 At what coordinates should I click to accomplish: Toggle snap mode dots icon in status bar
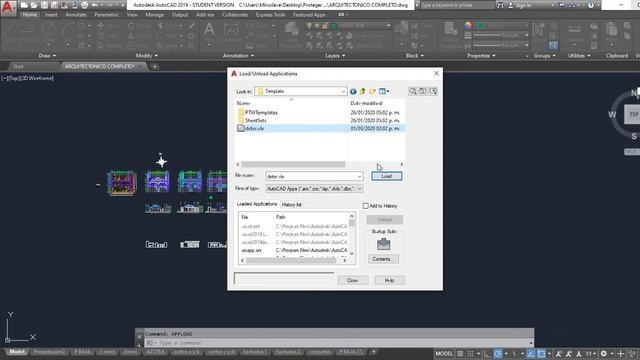[471, 353]
